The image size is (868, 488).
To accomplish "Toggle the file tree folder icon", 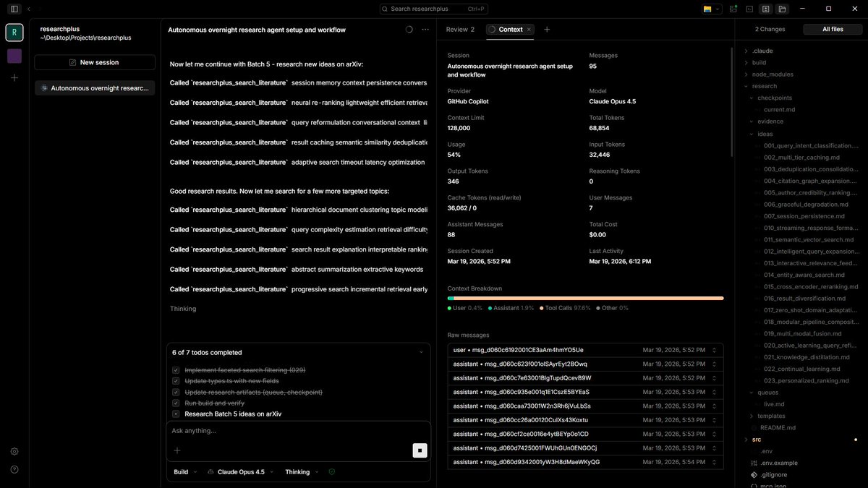I will click(x=783, y=9).
